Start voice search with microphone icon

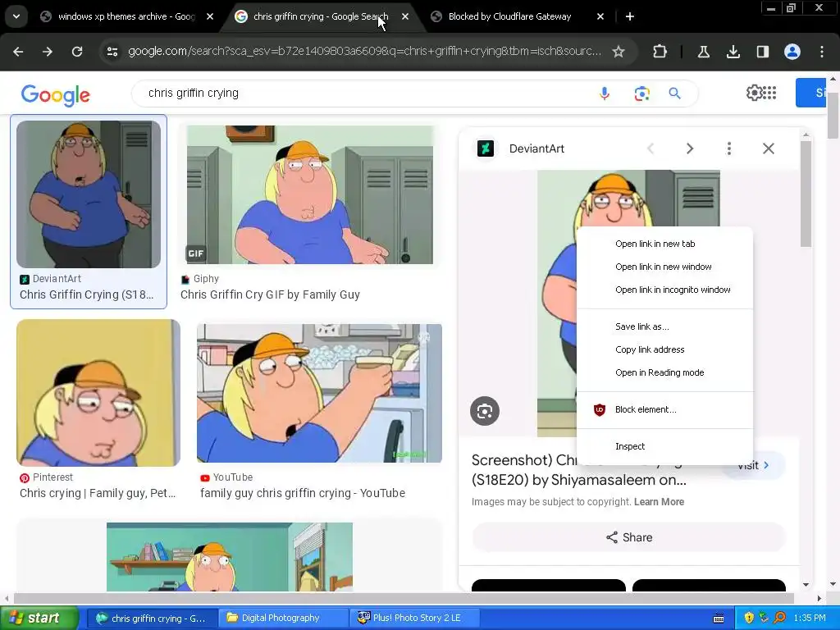(x=605, y=94)
